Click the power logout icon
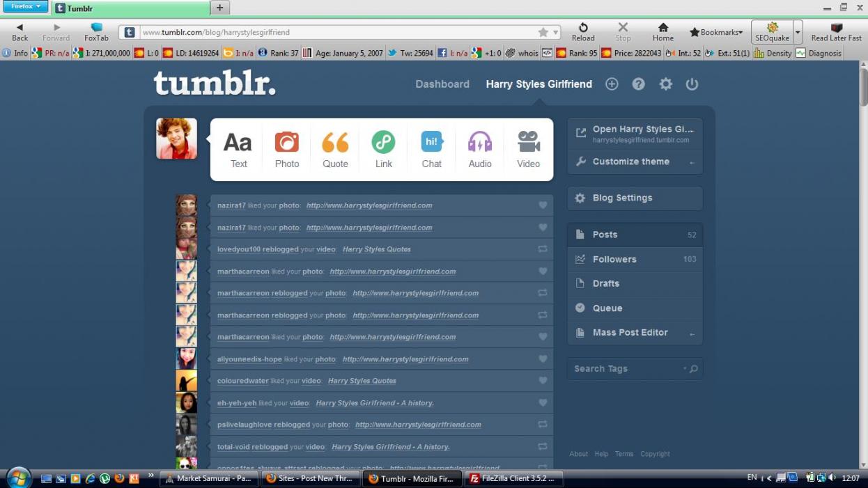 click(692, 84)
